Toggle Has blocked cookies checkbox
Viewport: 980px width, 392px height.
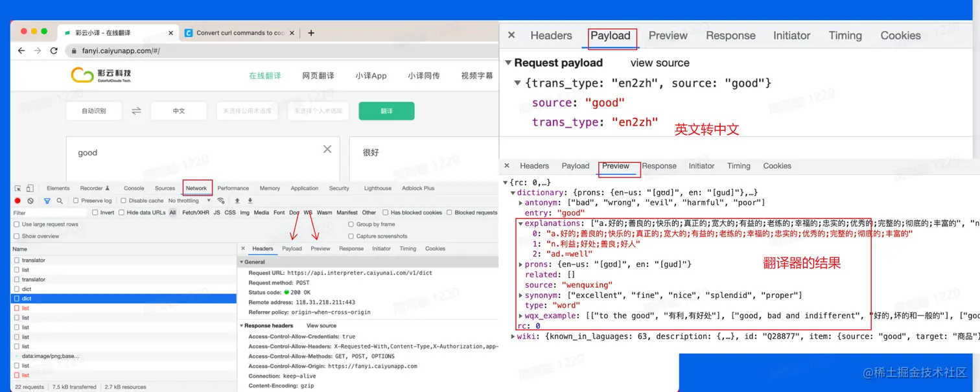click(386, 213)
